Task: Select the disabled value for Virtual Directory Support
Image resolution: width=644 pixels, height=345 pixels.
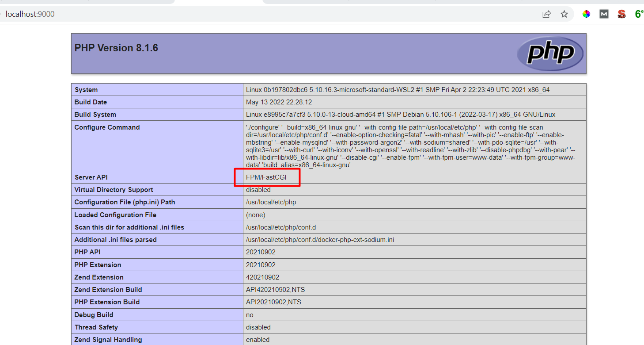Action: [258, 190]
